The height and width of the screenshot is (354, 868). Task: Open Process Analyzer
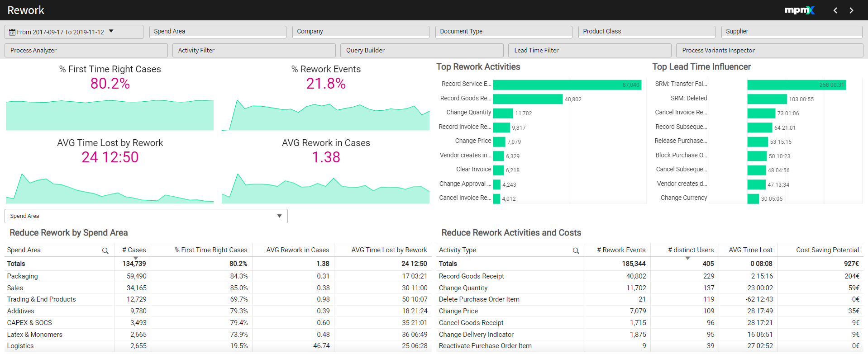pos(86,51)
